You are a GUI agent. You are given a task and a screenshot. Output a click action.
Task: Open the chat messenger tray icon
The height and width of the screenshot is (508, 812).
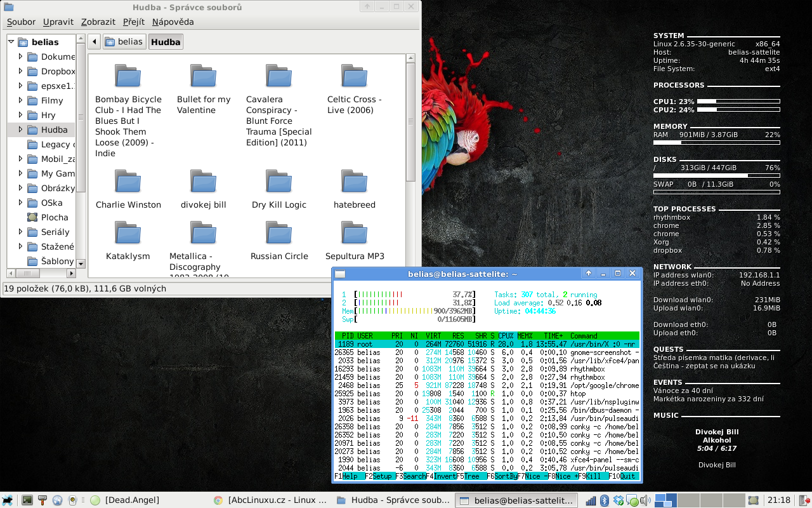click(x=632, y=500)
